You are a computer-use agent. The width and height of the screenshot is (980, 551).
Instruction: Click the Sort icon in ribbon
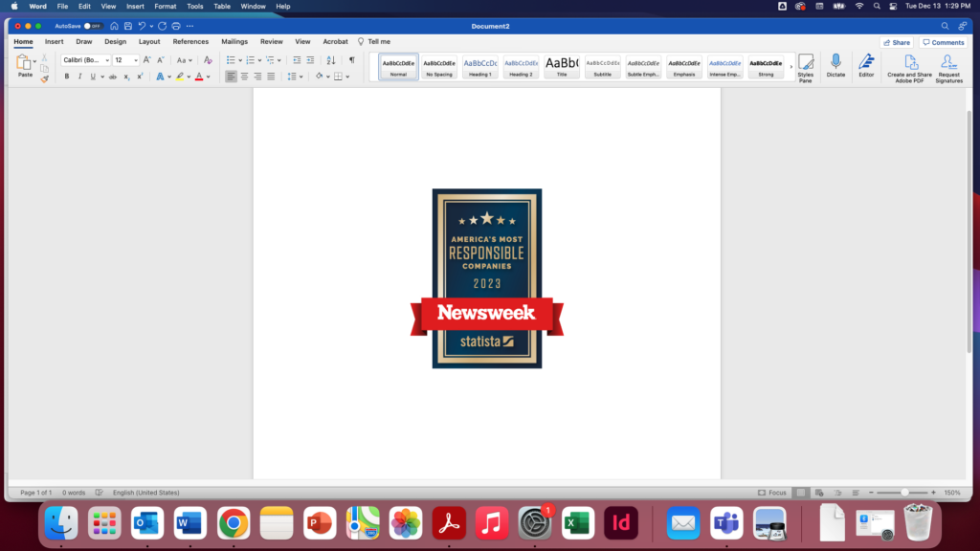point(331,60)
